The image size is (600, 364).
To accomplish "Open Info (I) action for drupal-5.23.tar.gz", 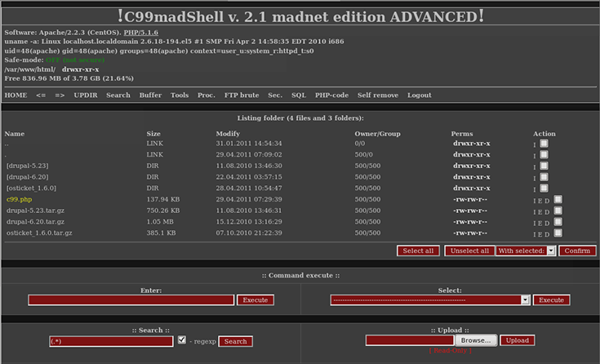I will [x=535, y=211].
